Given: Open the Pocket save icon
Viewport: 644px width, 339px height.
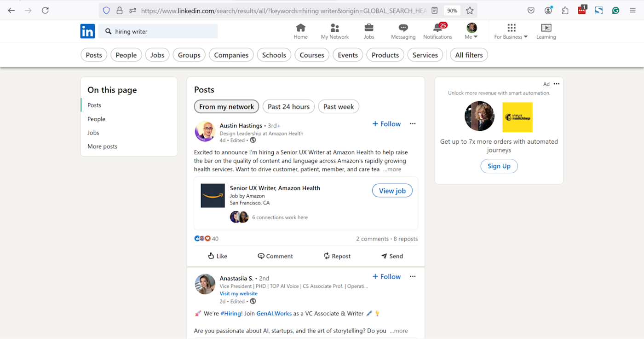Looking at the screenshot, I should tap(531, 10).
